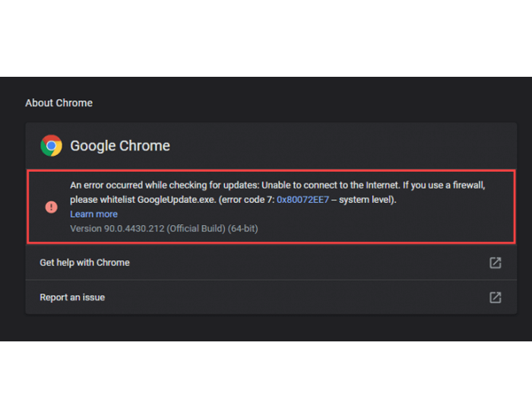Click the '(Official Build)' text

pyautogui.click(x=196, y=229)
